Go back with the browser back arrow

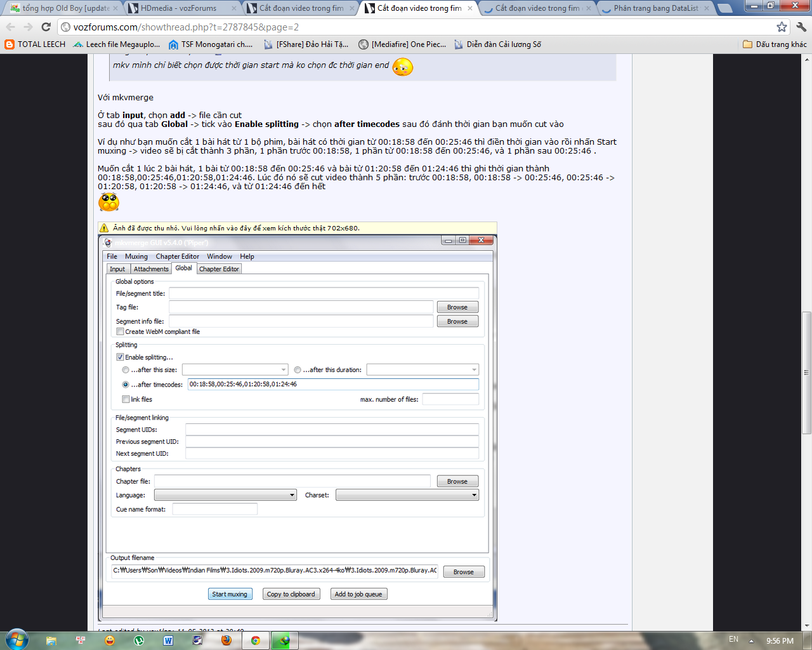point(11,27)
